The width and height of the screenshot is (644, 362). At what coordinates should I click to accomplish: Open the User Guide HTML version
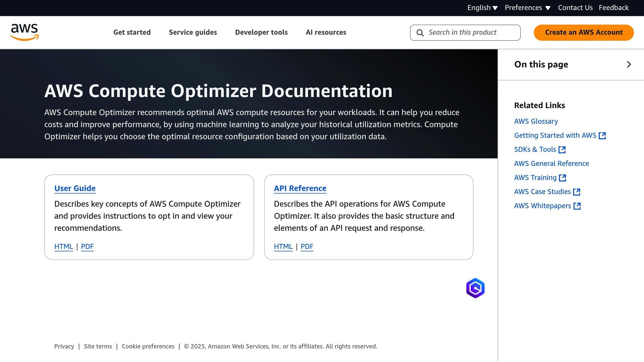(64, 246)
